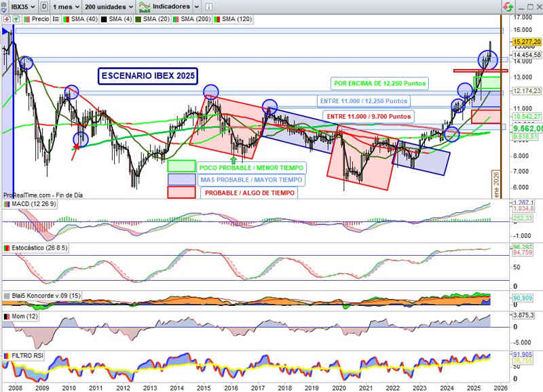Click the 2020 year on the time axis
The width and height of the screenshot is (543, 392).
[339, 388]
